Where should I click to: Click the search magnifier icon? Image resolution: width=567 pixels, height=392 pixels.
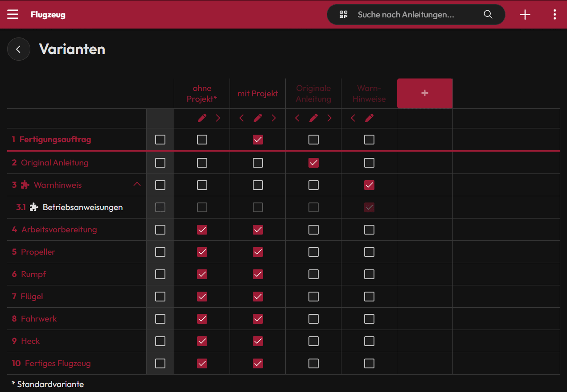pos(488,14)
